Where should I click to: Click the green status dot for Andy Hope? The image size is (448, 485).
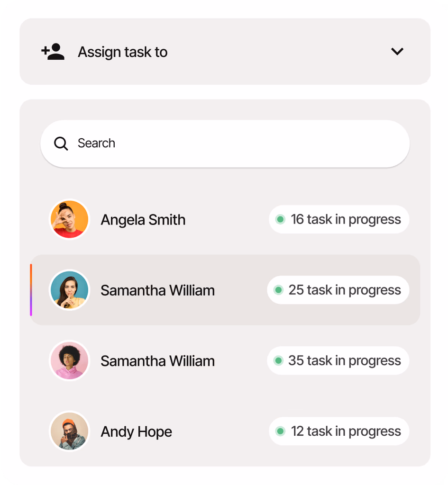tap(280, 431)
